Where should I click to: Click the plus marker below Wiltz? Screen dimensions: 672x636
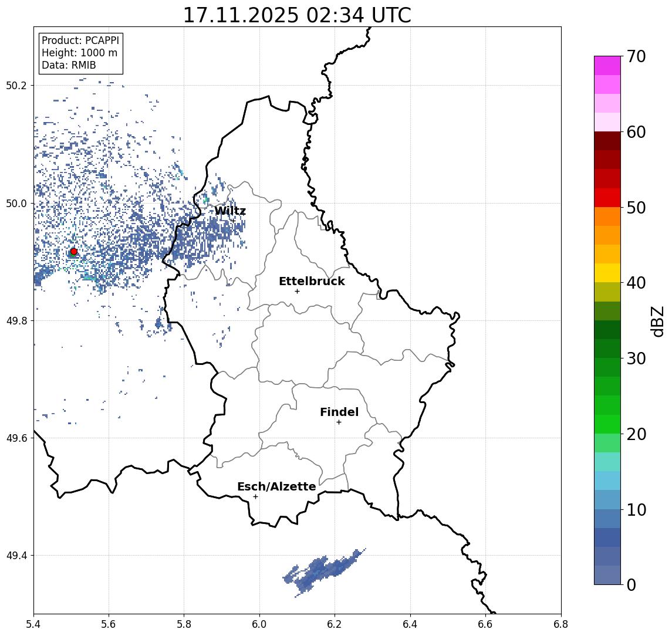click(x=233, y=221)
